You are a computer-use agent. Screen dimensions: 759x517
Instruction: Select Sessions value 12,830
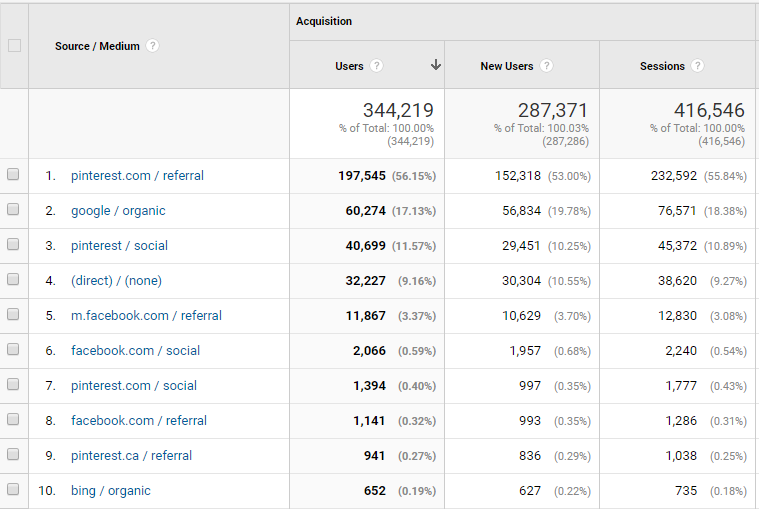(x=677, y=316)
